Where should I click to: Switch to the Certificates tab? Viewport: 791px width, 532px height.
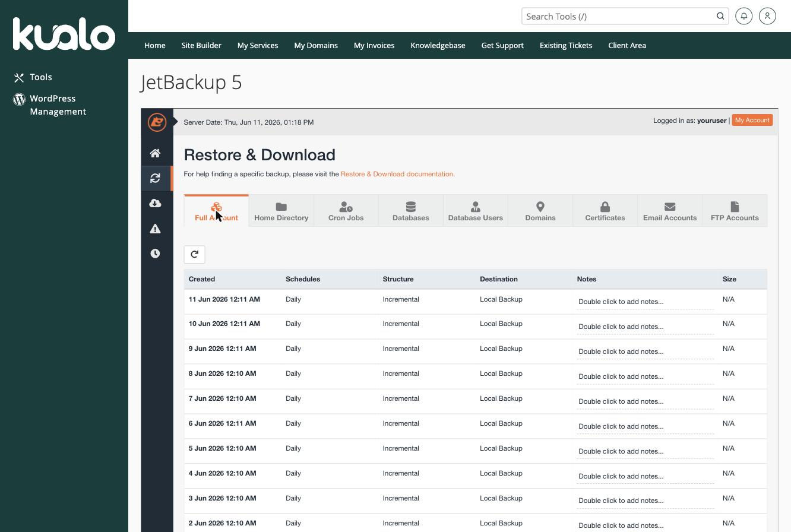coord(605,211)
